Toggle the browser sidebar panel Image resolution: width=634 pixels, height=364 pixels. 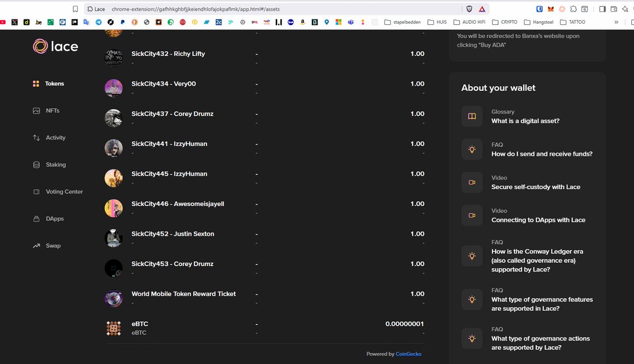(x=602, y=9)
